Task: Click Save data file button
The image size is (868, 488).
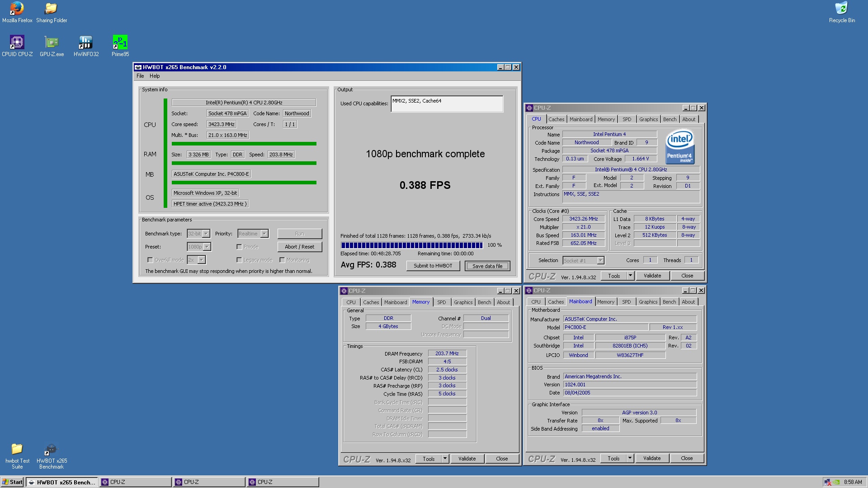Action: [487, 267]
